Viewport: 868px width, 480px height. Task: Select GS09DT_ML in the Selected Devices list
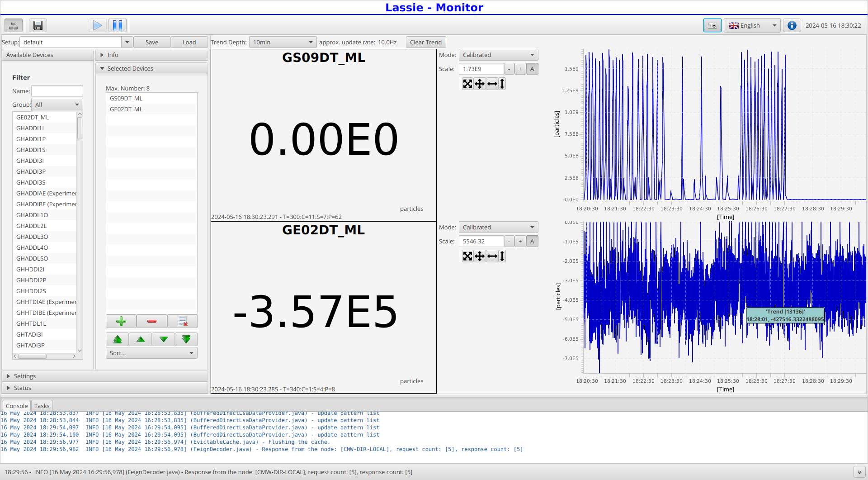tap(151, 98)
